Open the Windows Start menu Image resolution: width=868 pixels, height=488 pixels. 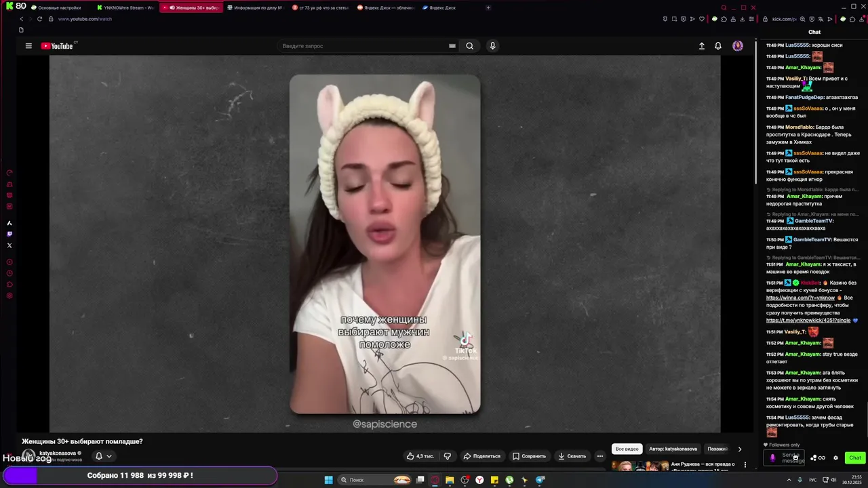(x=328, y=480)
